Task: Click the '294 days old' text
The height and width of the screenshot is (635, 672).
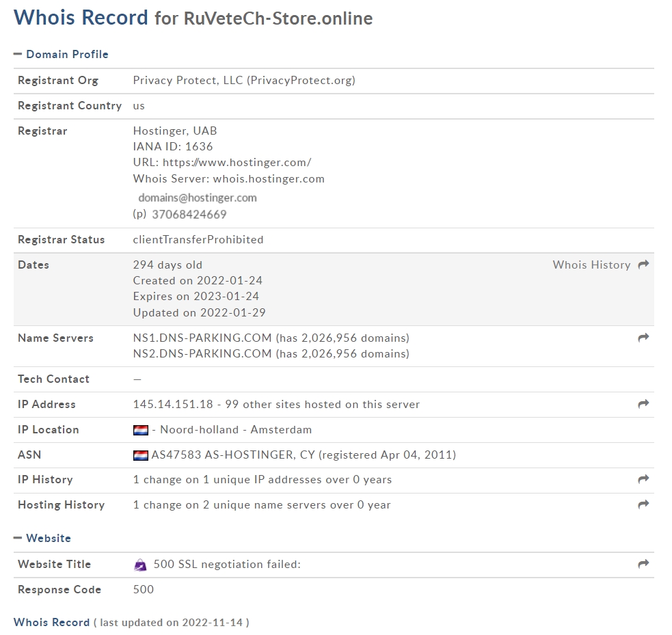Action: point(167,265)
